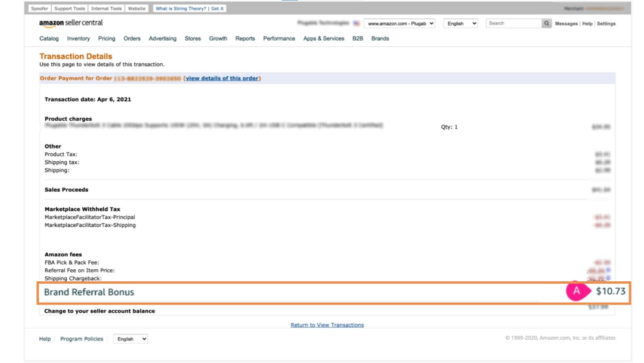Open the Stores menu
644x363 pixels.
point(193,38)
